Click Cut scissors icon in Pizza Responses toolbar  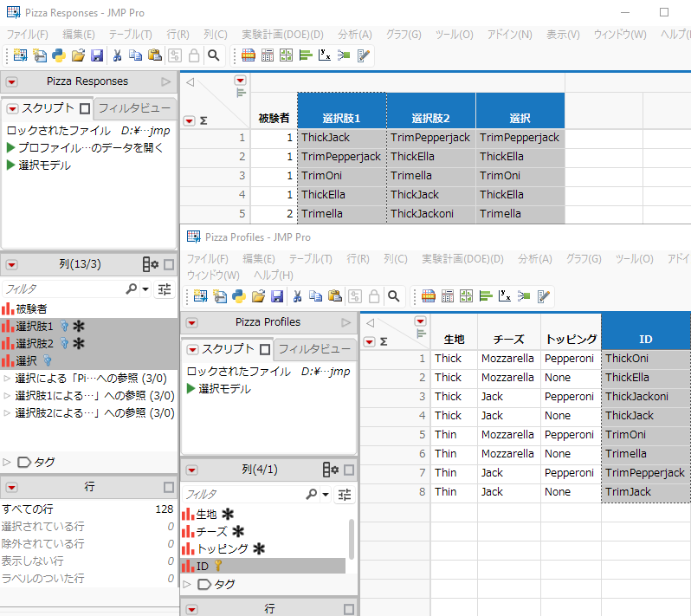(x=117, y=55)
